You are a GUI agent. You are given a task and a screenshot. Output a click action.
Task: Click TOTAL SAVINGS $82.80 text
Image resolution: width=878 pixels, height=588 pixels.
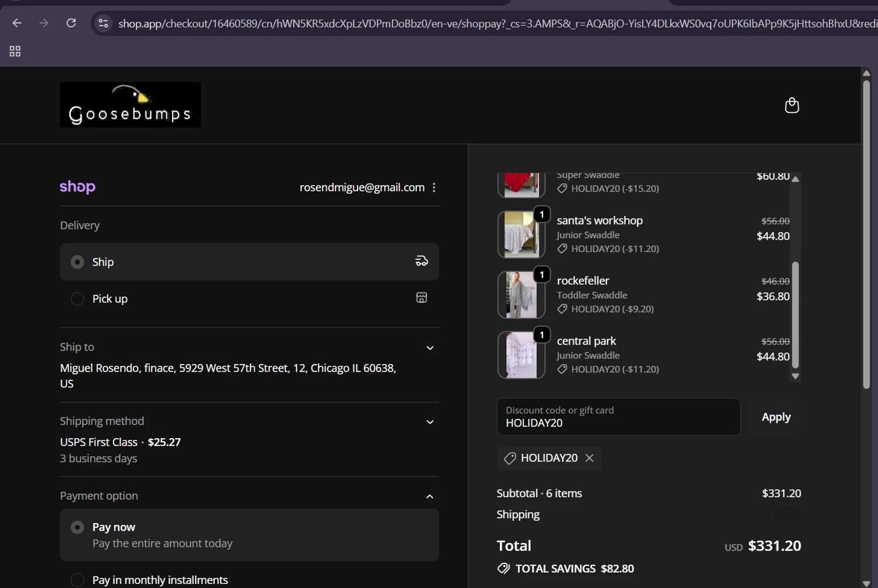(x=574, y=569)
